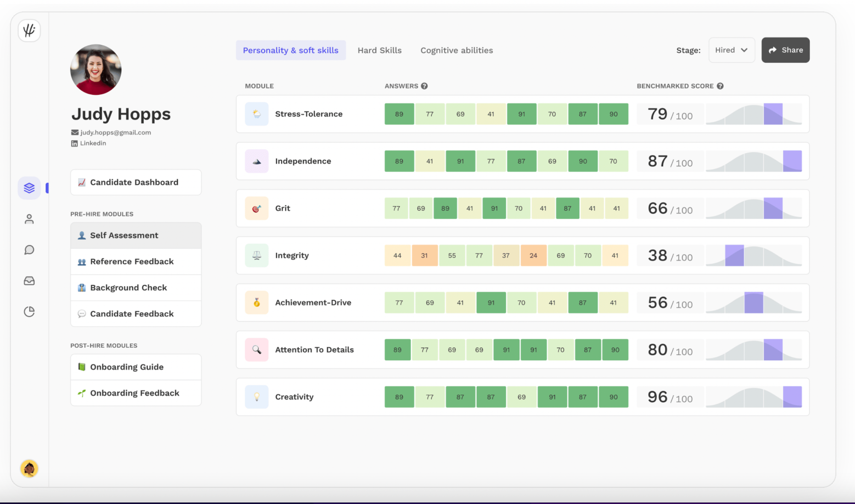Click Judy Hopps's profile photo

(x=95, y=69)
